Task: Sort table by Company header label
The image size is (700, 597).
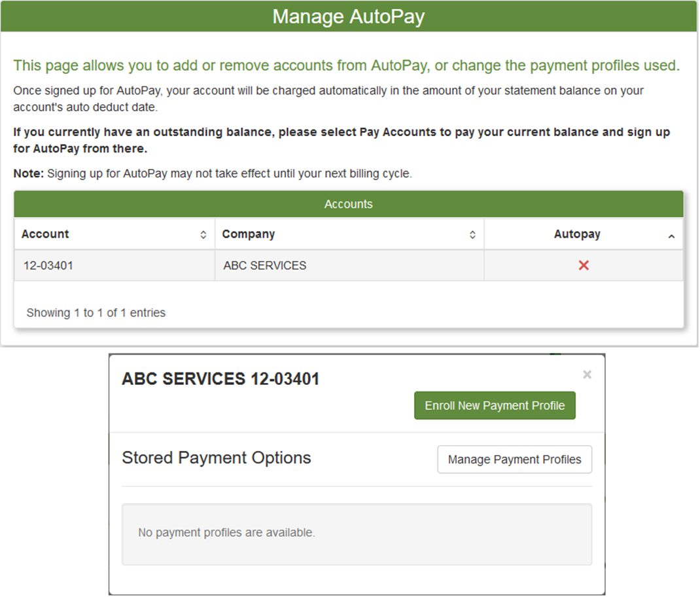Action: (249, 234)
